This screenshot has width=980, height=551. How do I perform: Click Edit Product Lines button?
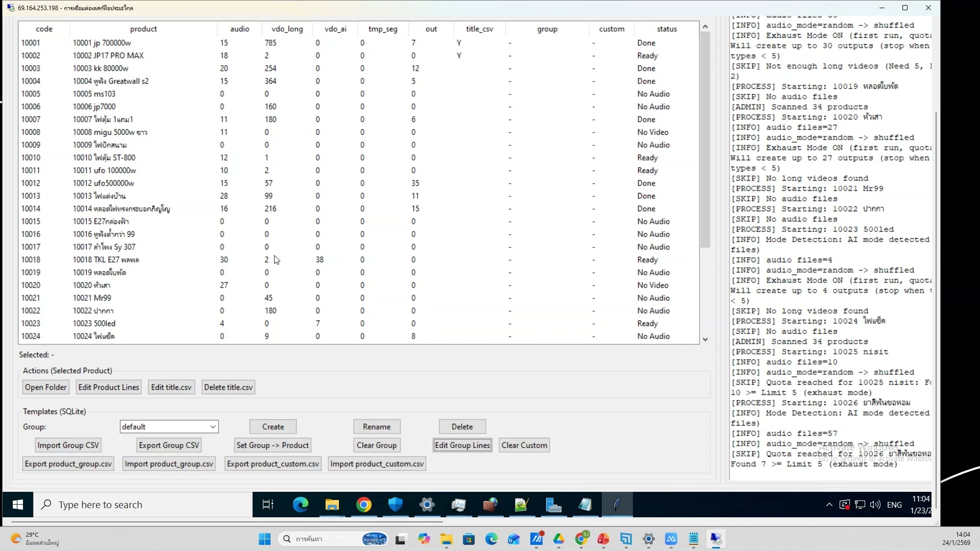coord(109,387)
